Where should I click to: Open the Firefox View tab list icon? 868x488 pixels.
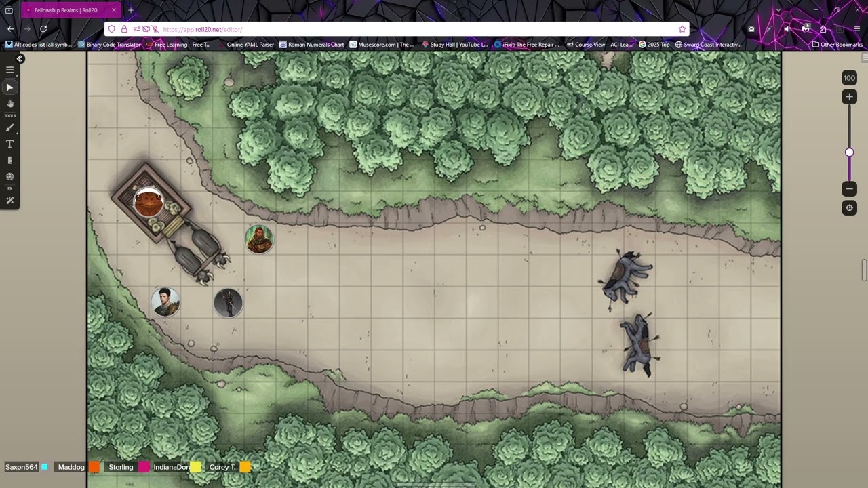[x=9, y=10]
